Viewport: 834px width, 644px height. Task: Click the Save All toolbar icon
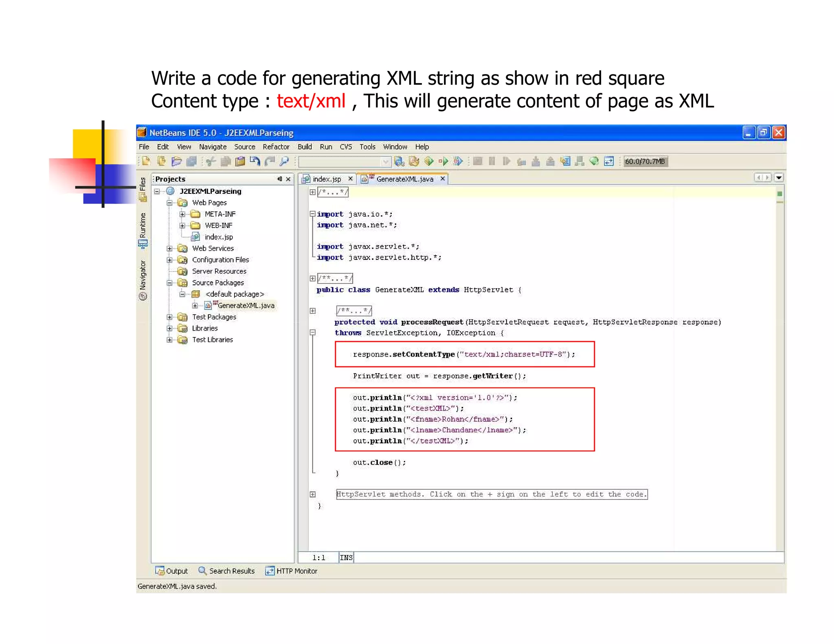[191, 162]
